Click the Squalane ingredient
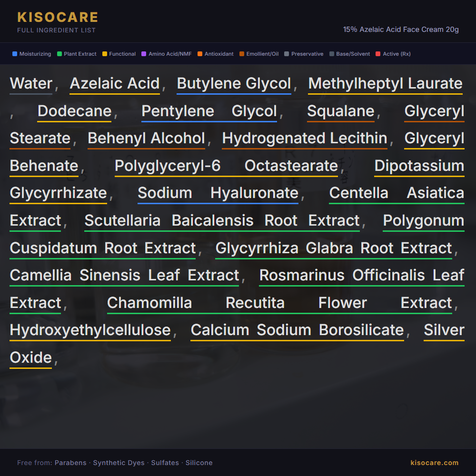The height and width of the screenshot is (476, 476). [341, 111]
